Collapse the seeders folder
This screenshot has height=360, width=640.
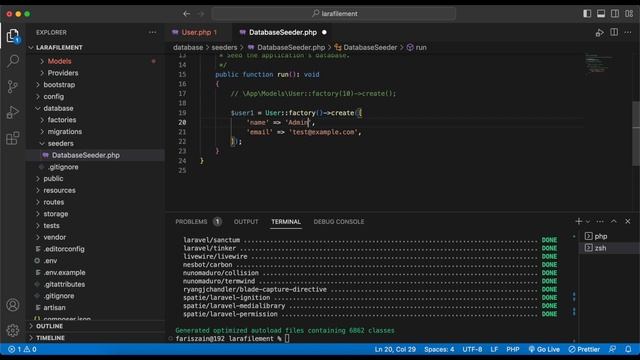point(96,144)
